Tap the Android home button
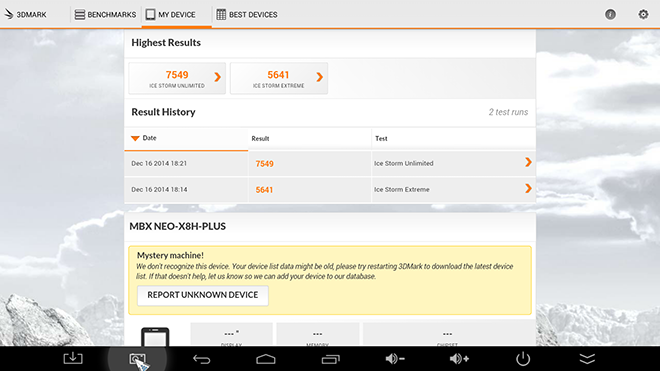Viewport: 660px width, 371px height. pyautogui.click(x=266, y=359)
